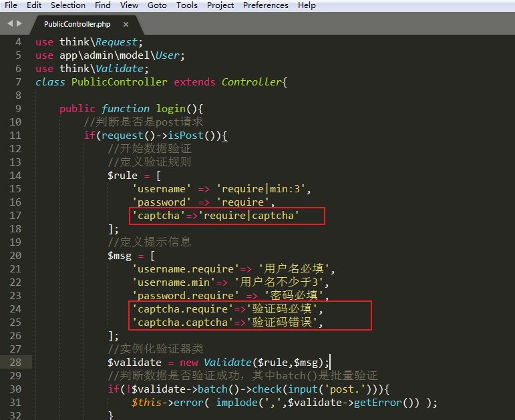Open the View menu
The image size is (515, 420).
pos(129,5)
